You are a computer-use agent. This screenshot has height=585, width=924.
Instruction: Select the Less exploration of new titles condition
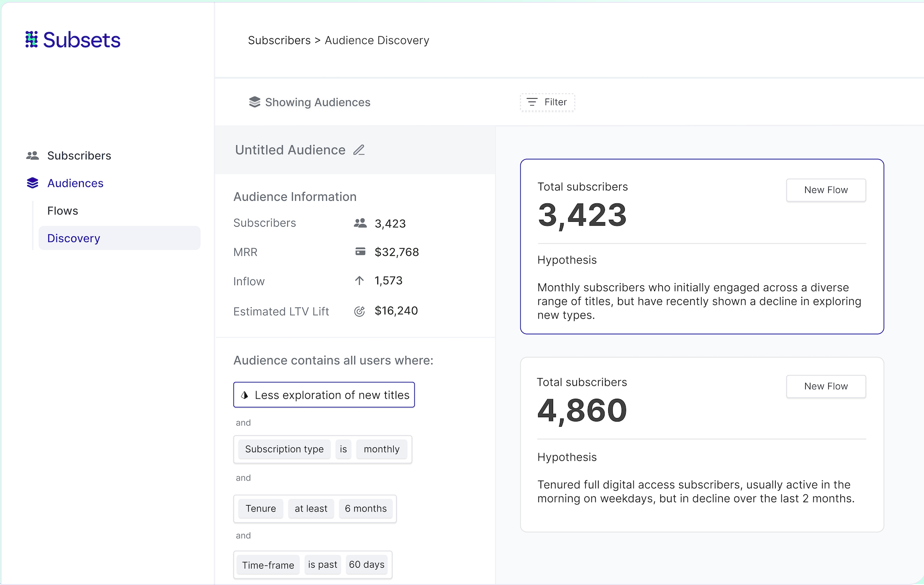pos(324,395)
